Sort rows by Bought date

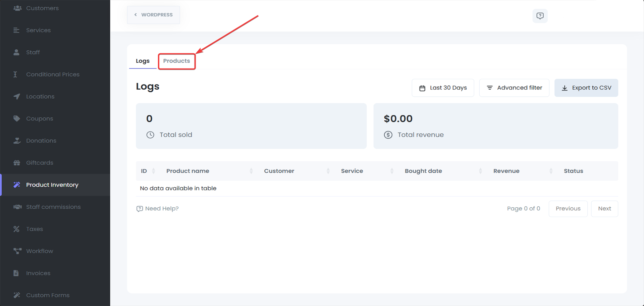pos(480,171)
